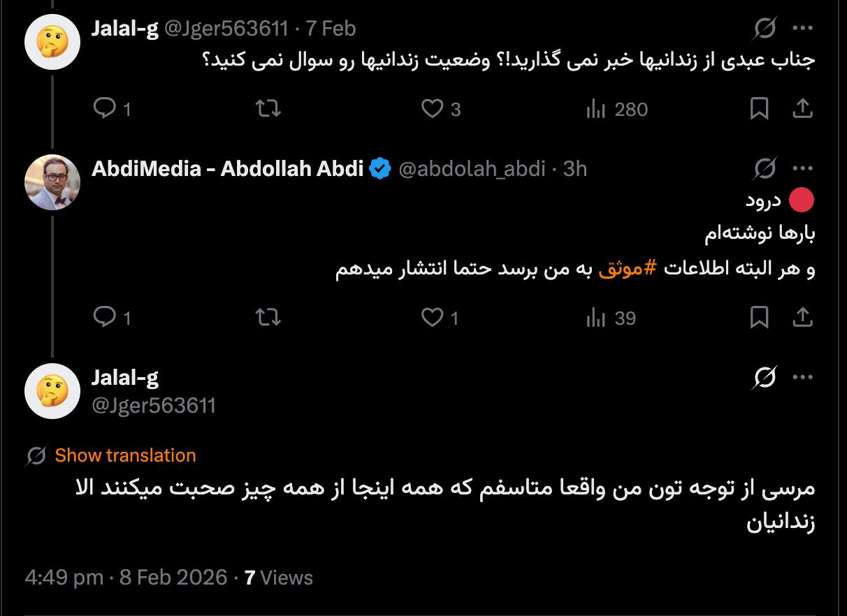The image size is (847, 616).
Task: Repost Jalal-g's first tweet
Action: [268, 109]
